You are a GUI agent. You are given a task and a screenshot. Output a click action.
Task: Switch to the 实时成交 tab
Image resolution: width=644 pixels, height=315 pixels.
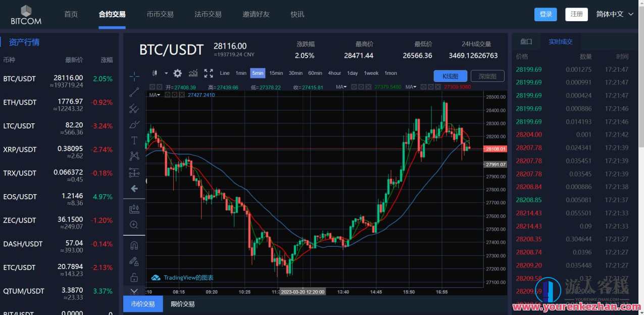coord(560,41)
